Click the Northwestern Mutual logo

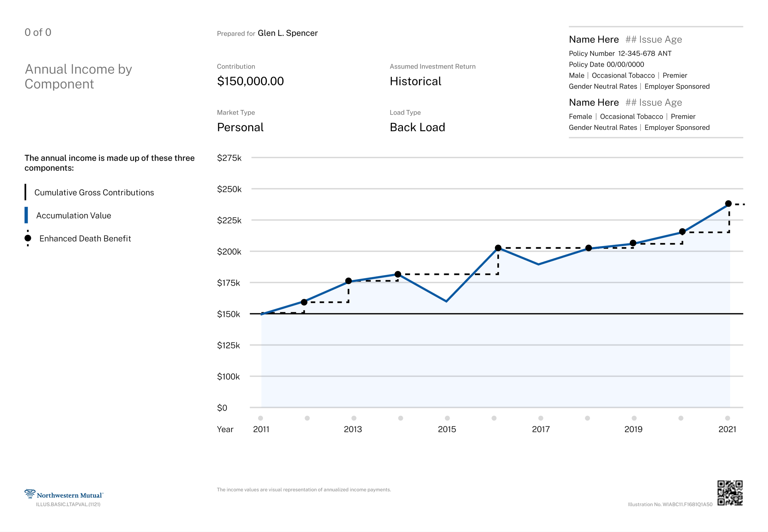pos(64,494)
